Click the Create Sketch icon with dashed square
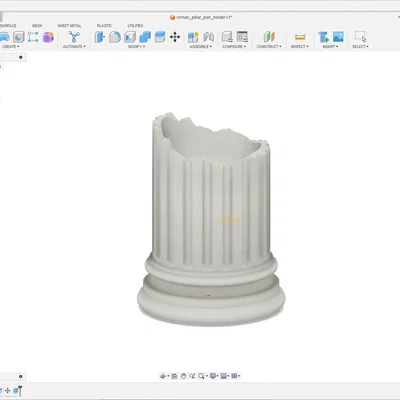The width and height of the screenshot is (400, 400). (33, 37)
